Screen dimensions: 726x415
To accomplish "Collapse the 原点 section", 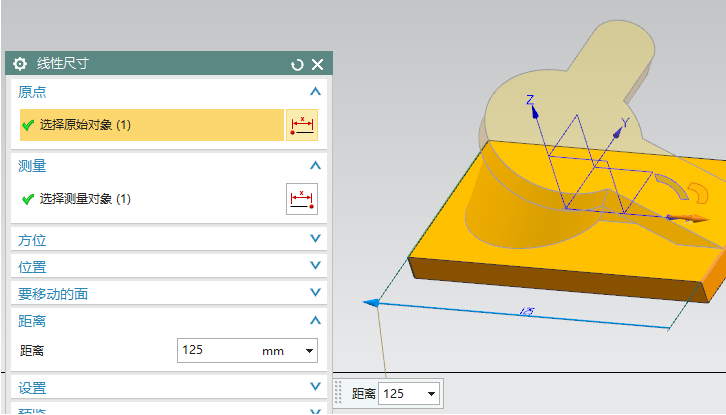I will tap(315, 91).
